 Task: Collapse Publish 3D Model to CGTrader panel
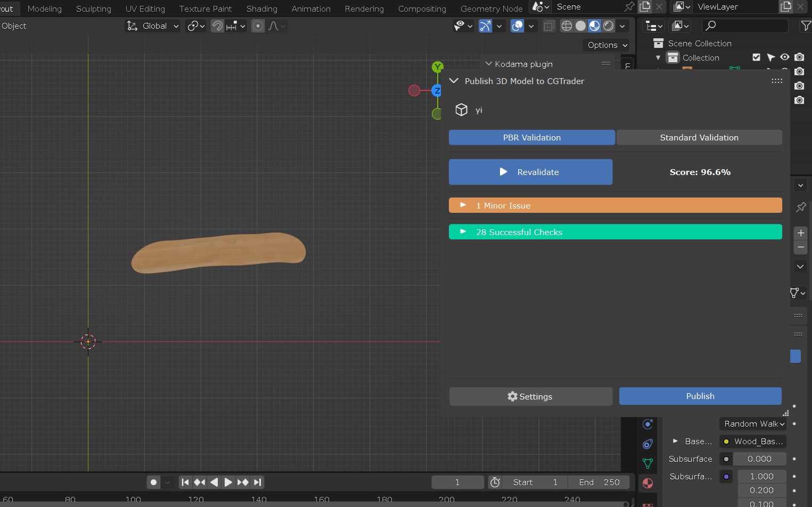tap(454, 81)
